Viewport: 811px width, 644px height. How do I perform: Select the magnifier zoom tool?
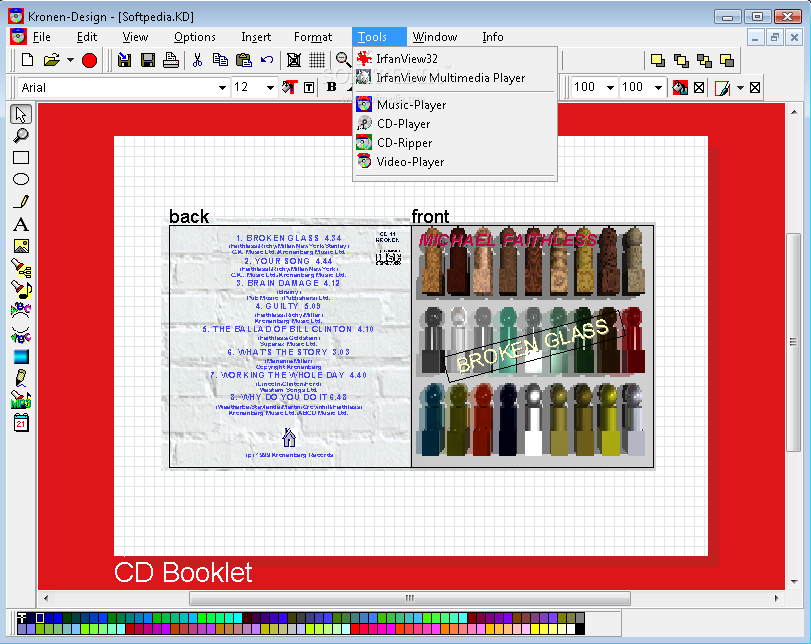pyautogui.click(x=21, y=136)
